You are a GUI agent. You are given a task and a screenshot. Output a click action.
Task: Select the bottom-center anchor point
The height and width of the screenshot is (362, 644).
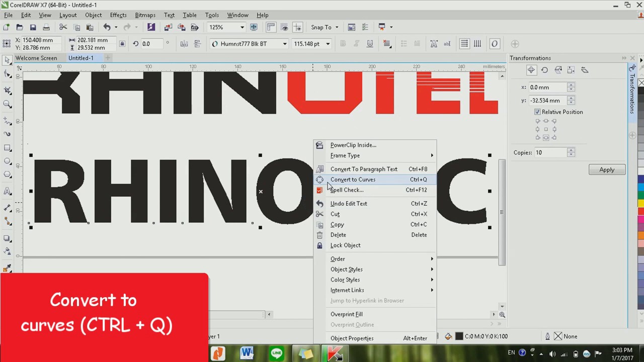point(546,137)
